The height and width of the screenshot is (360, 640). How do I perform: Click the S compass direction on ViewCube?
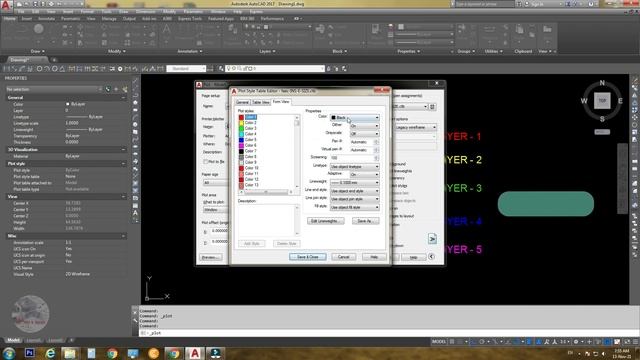(x=602, y=119)
